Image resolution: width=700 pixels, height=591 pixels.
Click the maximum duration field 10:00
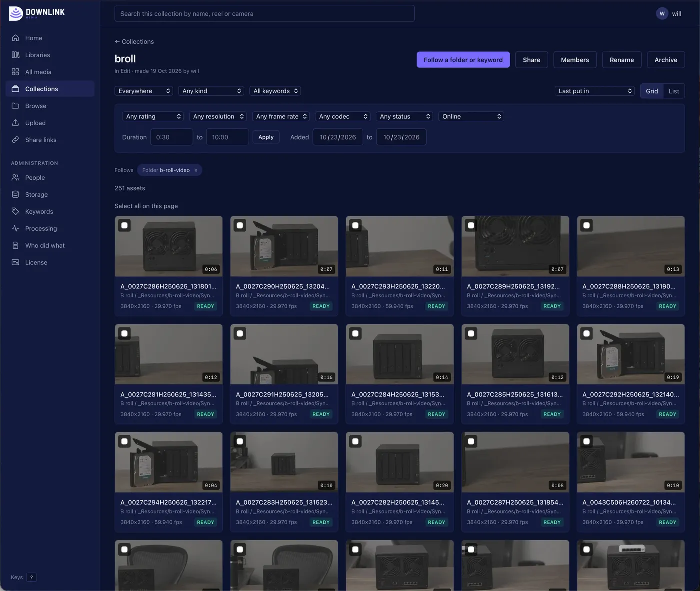pyautogui.click(x=227, y=137)
